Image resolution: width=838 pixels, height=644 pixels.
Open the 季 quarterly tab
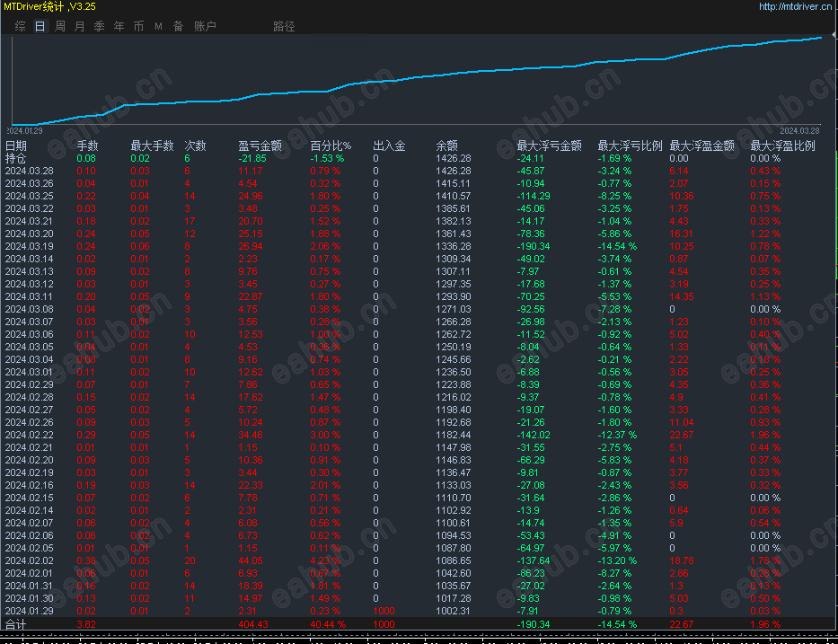pyautogui.click(x=100, y=26)
